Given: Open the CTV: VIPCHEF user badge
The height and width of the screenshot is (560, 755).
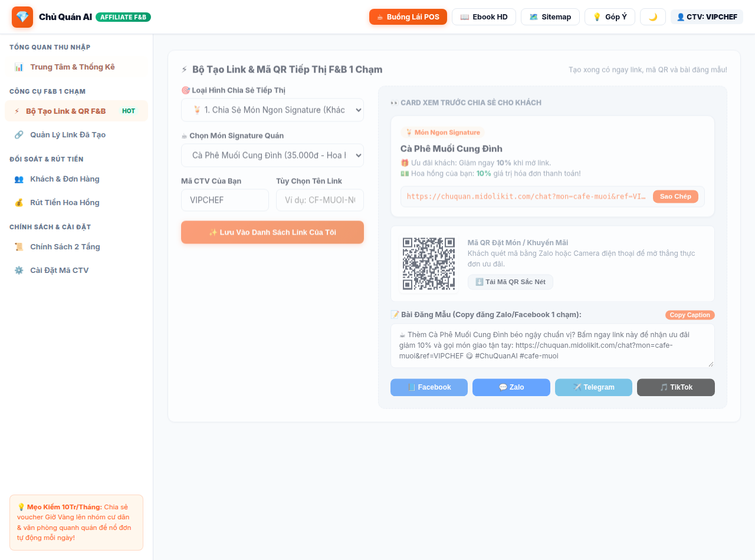Looking at the screenshot, I should (x=707, y=17).
